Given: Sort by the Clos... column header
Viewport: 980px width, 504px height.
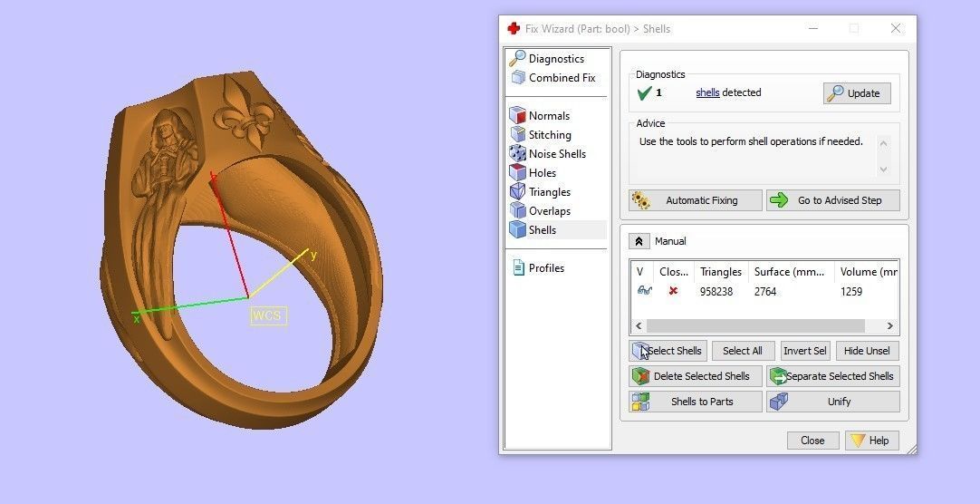Looking at the screenshot, I should 673,271.
